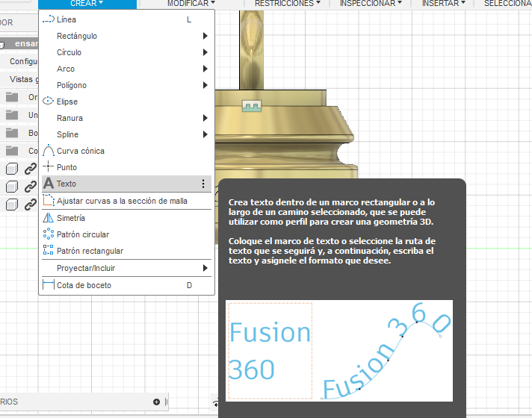Click the 'Patrón circular' label

click(x=83, y=234)
